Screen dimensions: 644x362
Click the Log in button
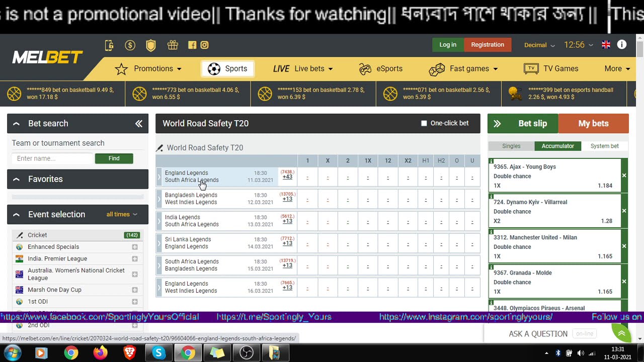click(x=448, y=45)
